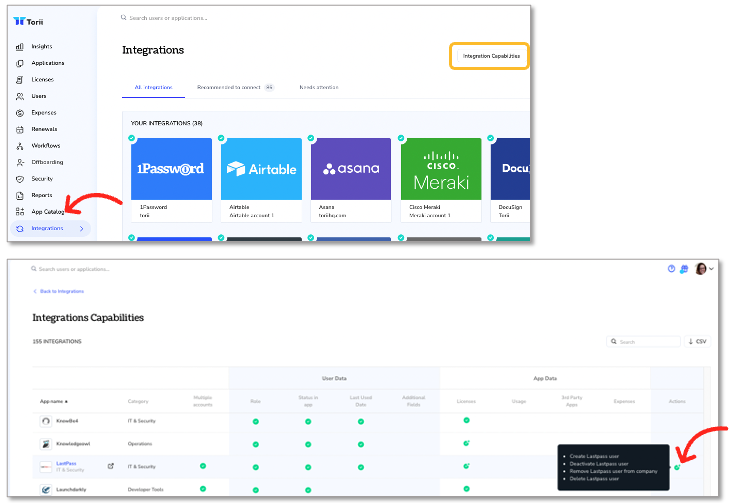Image resolution: width=730 pixels, height=503 pixels.
Task: Click the 3rd Party Apps column header
Action: pyautogui.click(x=572, y=401)
